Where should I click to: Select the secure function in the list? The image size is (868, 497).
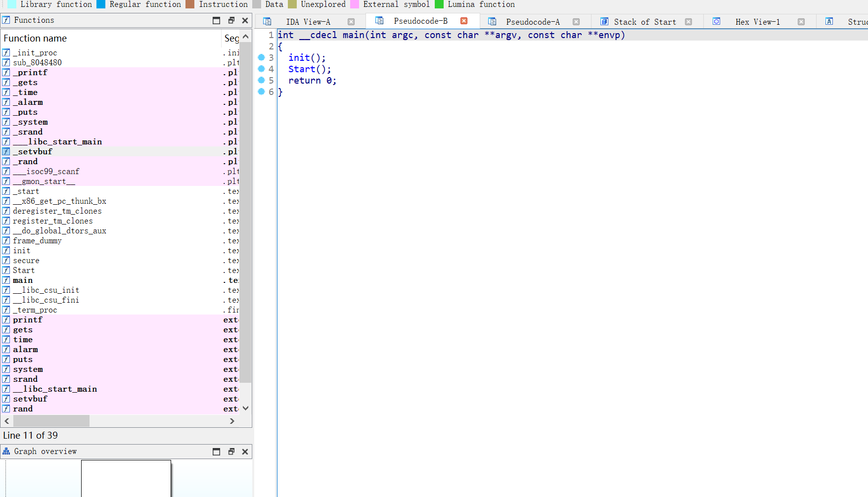tap(121, 261)
